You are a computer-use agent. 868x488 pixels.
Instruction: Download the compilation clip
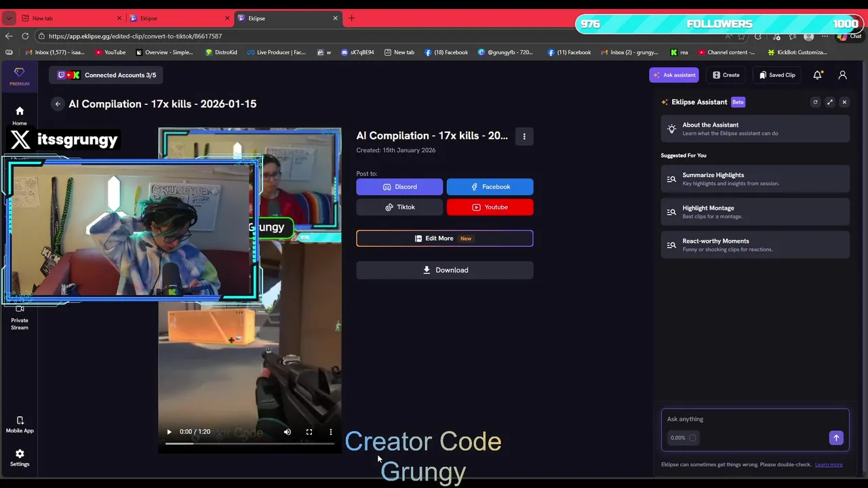445,270
